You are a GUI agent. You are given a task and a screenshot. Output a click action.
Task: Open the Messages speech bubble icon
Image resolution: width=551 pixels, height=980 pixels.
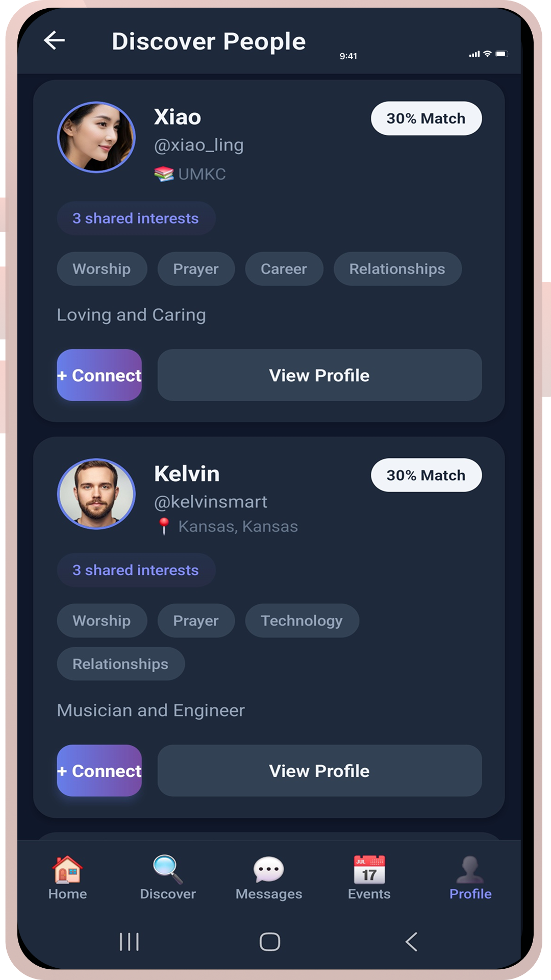point(269,869)
